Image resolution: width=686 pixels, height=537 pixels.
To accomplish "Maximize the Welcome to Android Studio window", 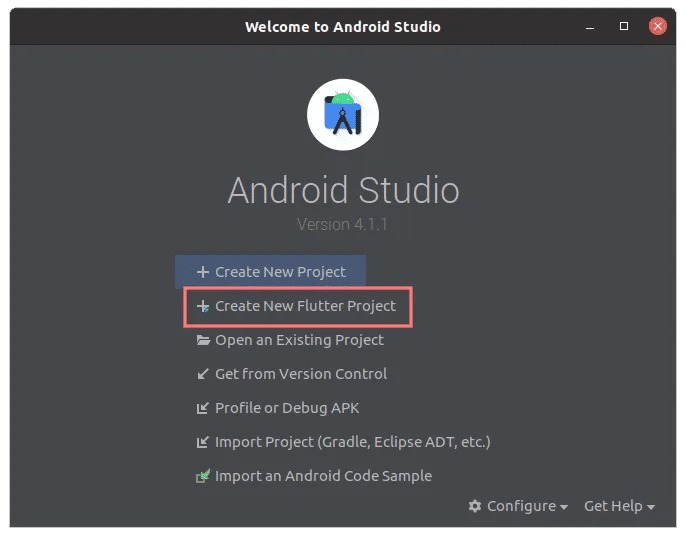I will [x=624, y=26].
